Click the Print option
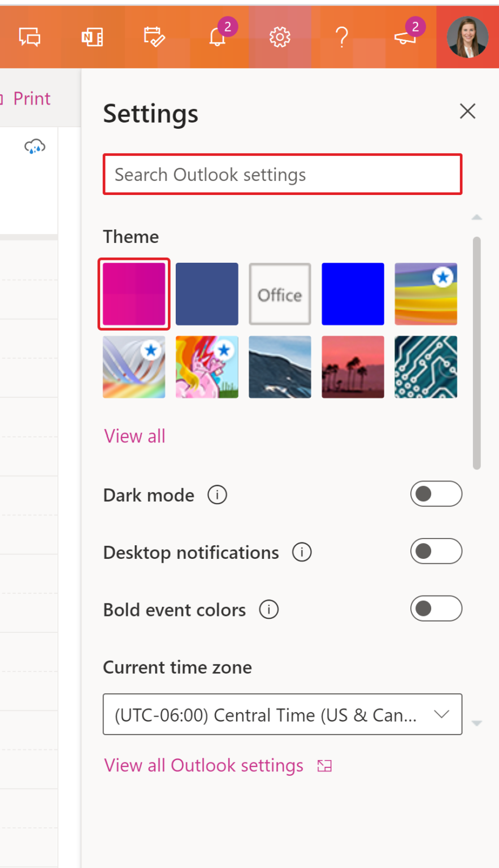Screen dimensions: 499x868 click(x=32, y=98)
